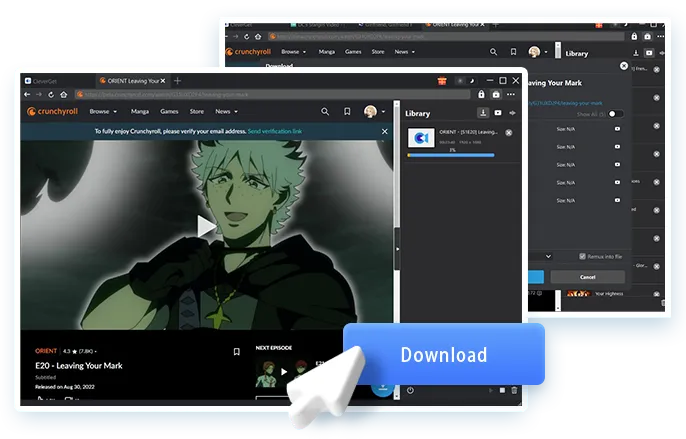
Task: Go forward in the front window
Action: 39,95
